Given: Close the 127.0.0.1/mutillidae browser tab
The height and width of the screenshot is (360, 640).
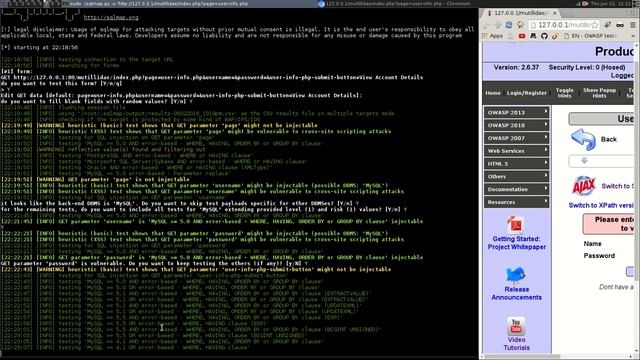Looking at the screenshot, I should [555, 13].
